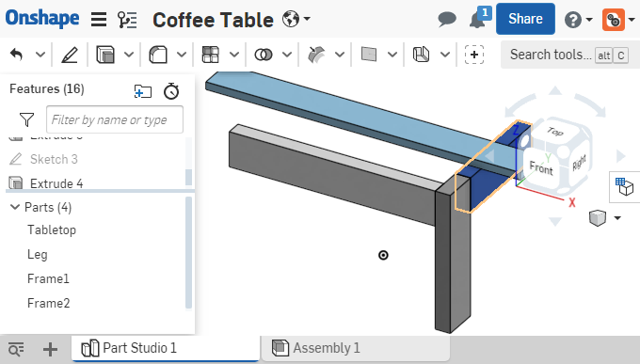Select the Extrude tool in toolbar
Image resolution: width=640 pixels, height=364 pixels.
click(105, 55)
